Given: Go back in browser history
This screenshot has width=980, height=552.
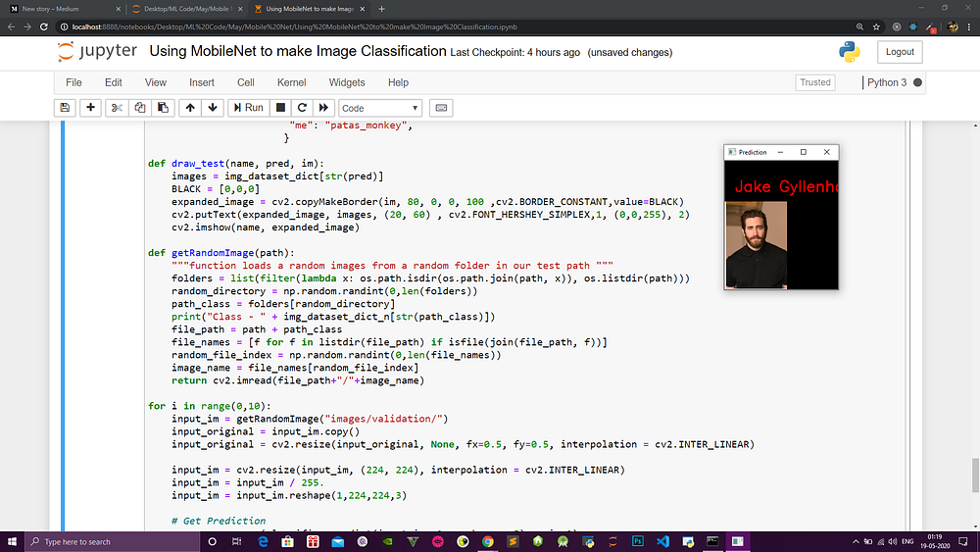Looking at the screenshot, I should tap(11, 26).
